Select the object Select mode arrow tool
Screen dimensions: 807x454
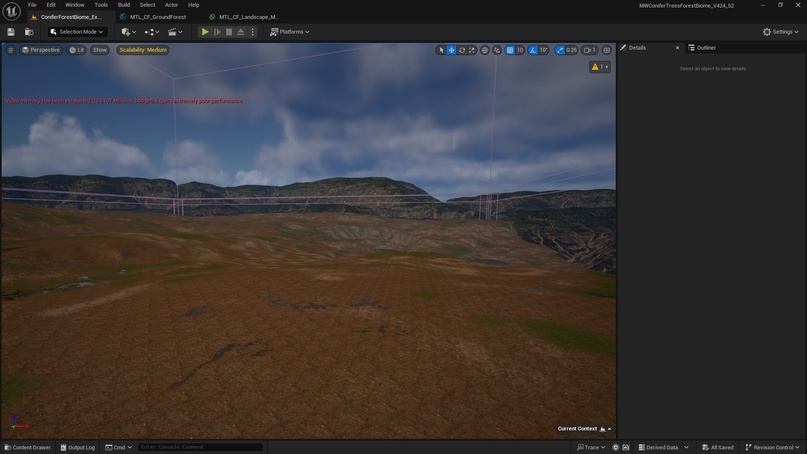pos(441,50)
